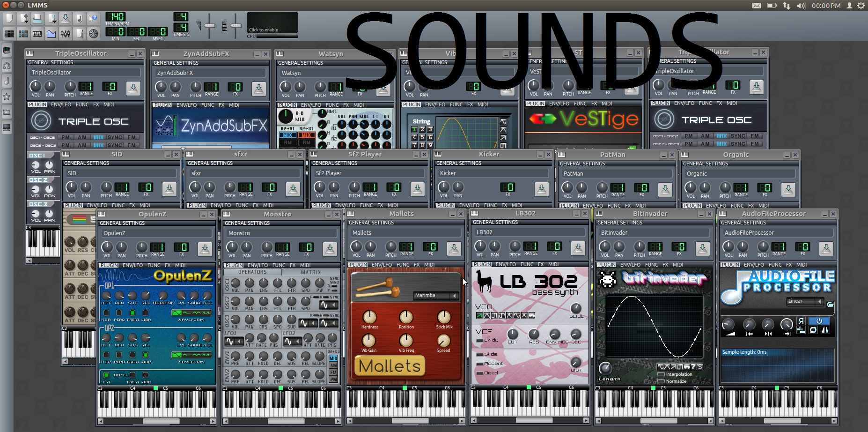Open the Piano Roll window
The width and height of the screenshot is (868, 432).
[37, 34]
